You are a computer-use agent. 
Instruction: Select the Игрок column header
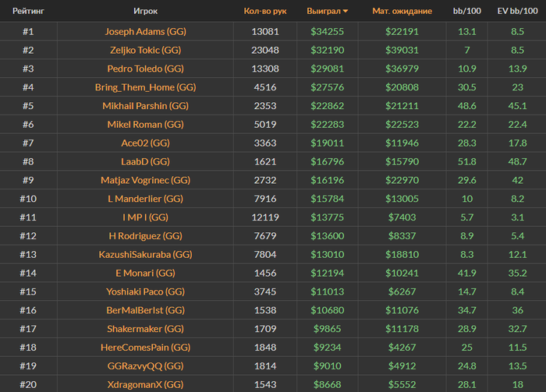click(145, 11)
